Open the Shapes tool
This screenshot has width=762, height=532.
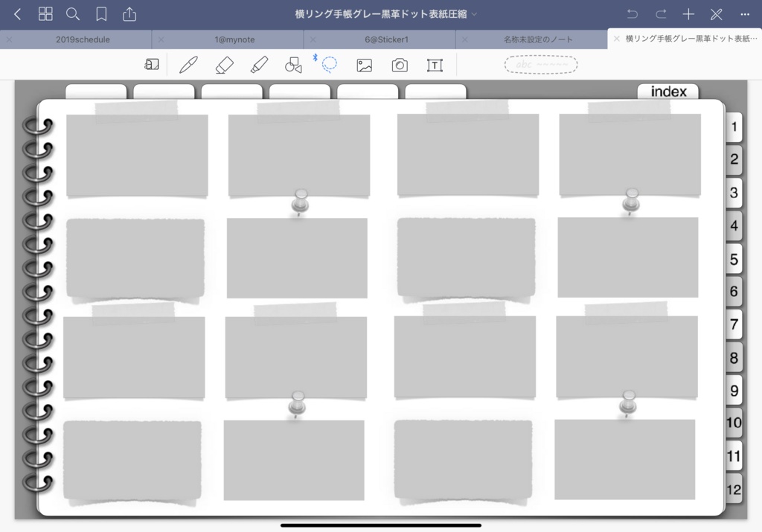click(293, 65)
